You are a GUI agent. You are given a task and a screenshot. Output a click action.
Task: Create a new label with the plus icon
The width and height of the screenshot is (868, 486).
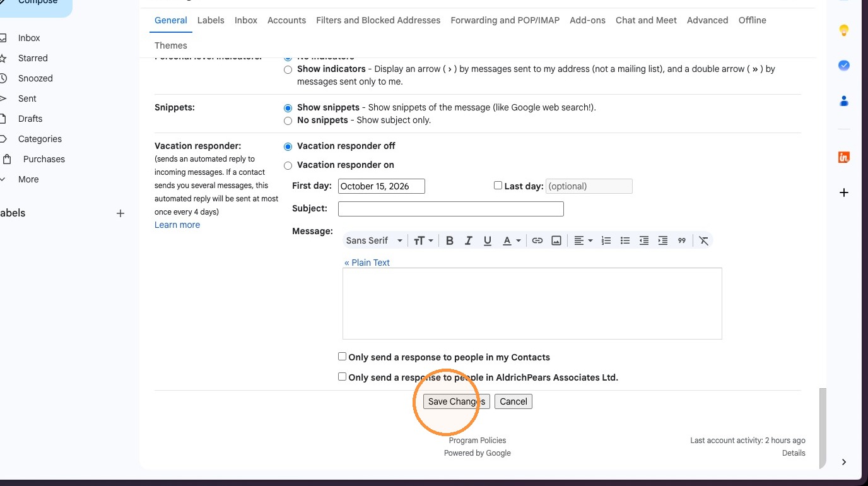(120, 213)
